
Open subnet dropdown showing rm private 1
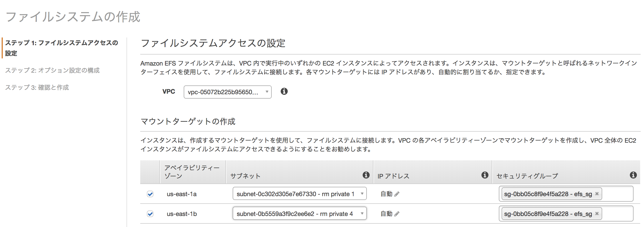(x=300, y=194)
